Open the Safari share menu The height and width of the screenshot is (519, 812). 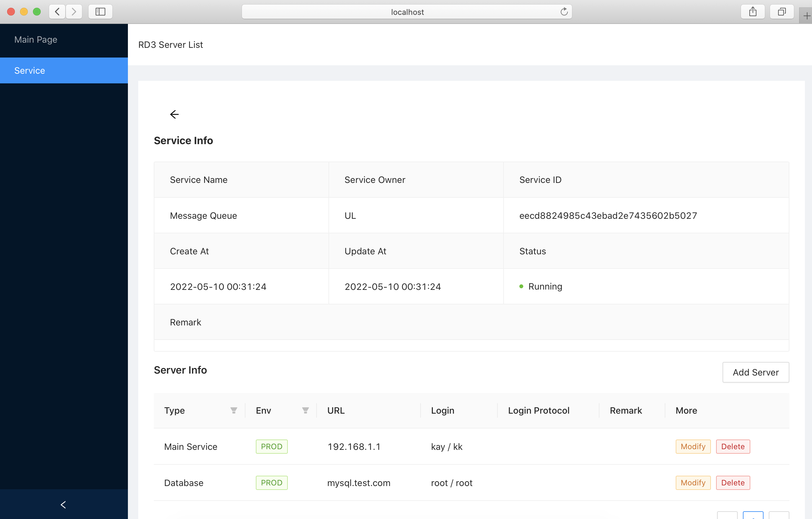tap(753, 12)
